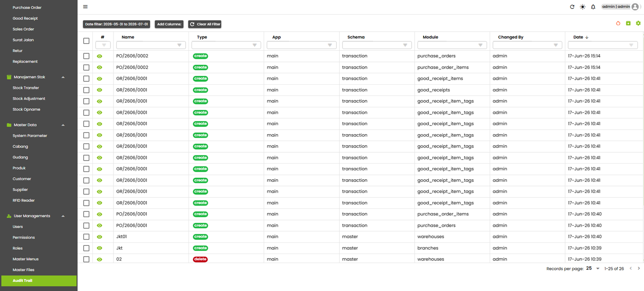Open the hamburger sidebar menu
The image size is (644, 291).
pos(85,7)
